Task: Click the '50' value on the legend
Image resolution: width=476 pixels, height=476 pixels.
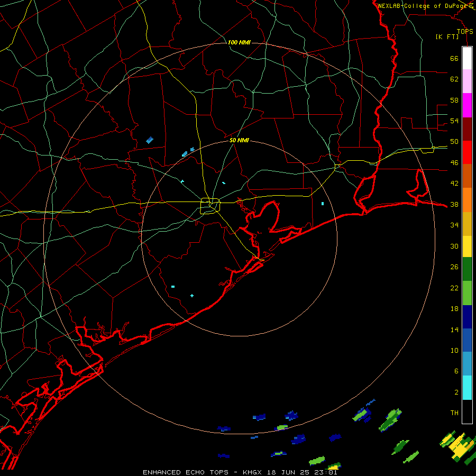Action: (x=454, y=141)
